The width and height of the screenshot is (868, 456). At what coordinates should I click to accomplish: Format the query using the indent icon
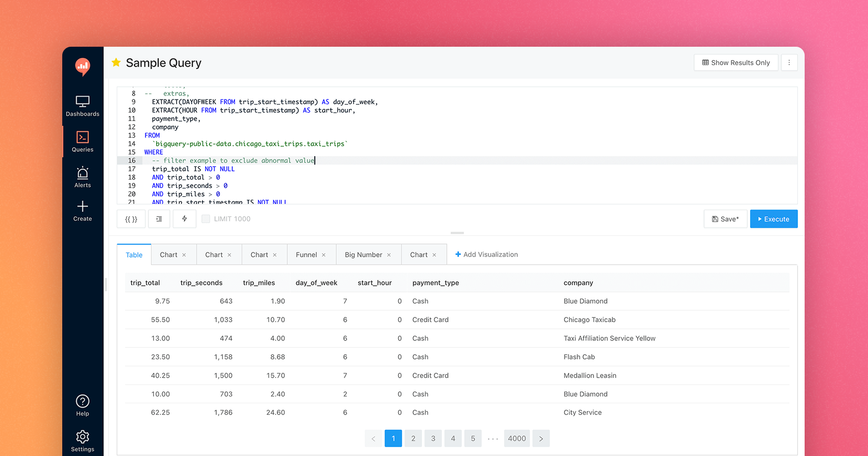click(159, 219)
